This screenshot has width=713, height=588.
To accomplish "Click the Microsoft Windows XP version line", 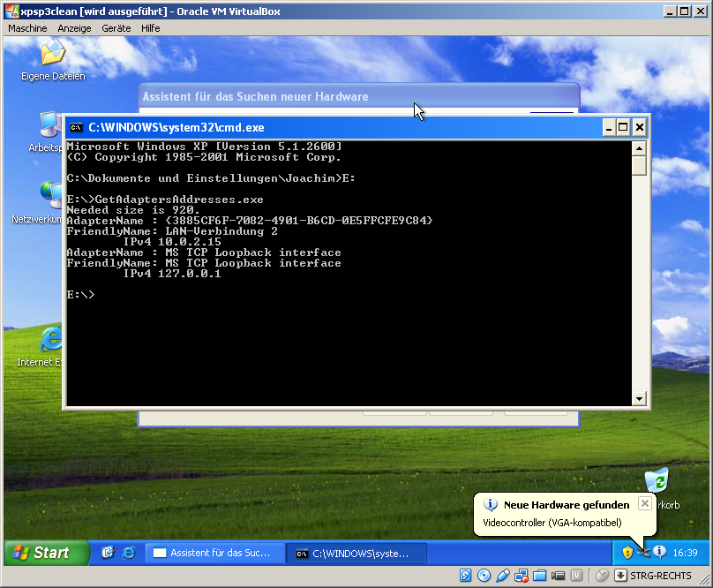I will (204, 147).
